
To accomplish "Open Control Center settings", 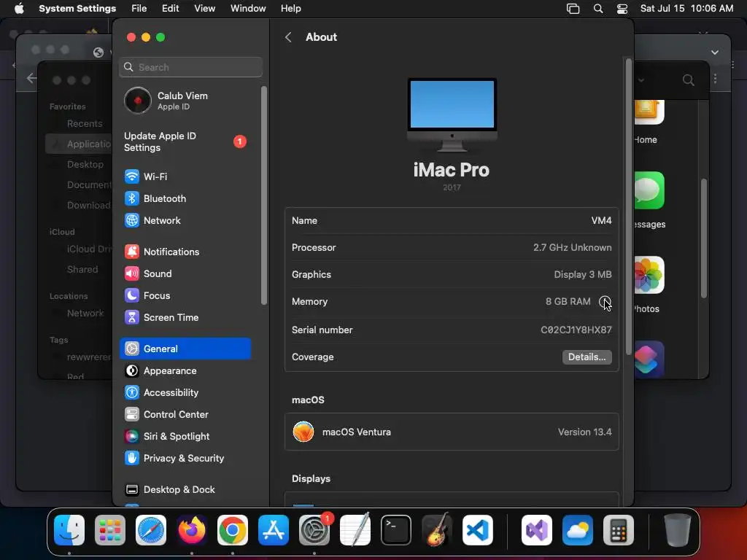I will click(185, 414).
